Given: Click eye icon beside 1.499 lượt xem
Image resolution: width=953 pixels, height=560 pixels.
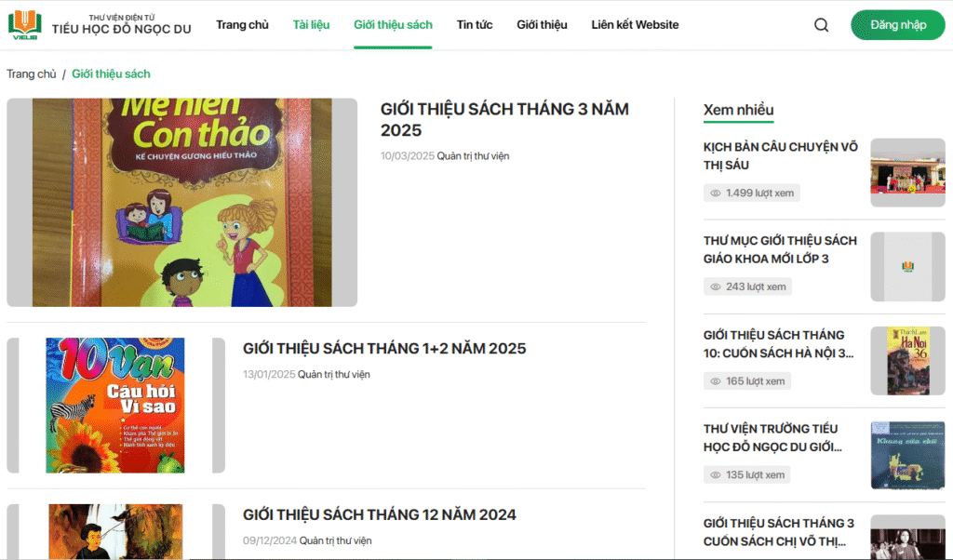Looking at the screenshot, I should pos(716,193).
